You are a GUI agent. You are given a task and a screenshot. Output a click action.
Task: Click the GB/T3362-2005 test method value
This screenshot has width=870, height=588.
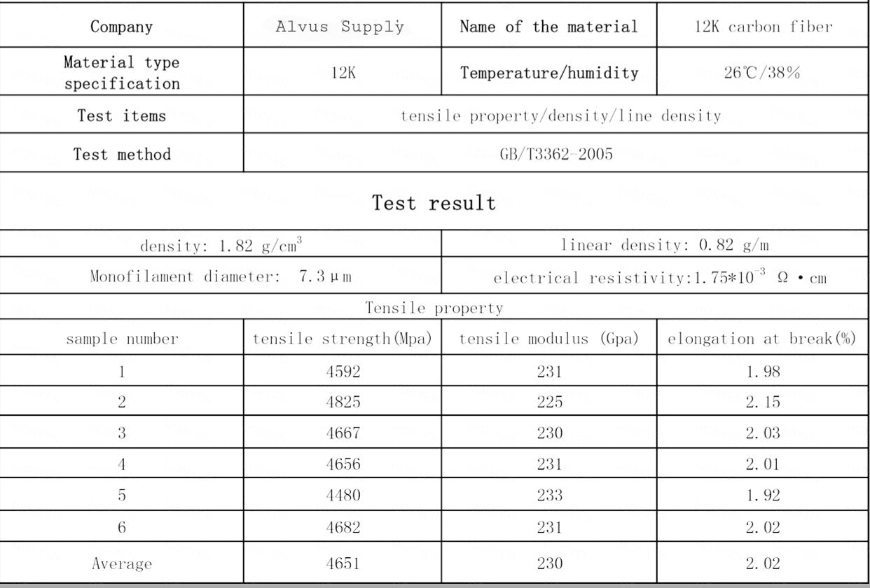click(x=555, y=154)
